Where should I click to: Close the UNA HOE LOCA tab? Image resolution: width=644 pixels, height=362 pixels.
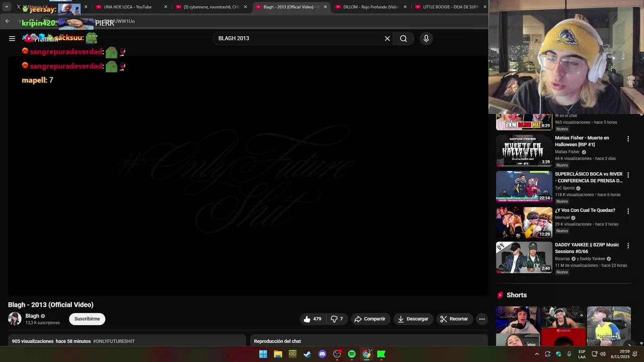pyautogui.click(x=166, y=7)
